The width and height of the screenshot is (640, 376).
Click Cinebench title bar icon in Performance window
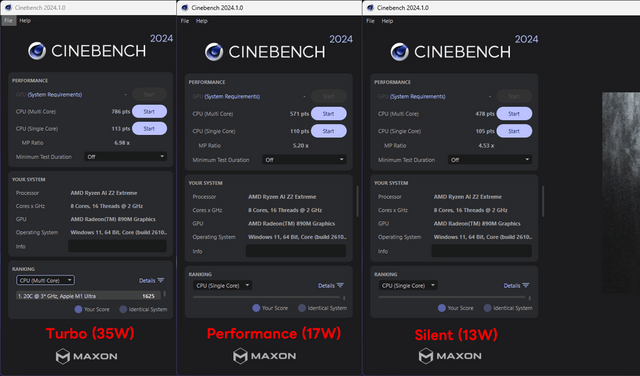184,7
